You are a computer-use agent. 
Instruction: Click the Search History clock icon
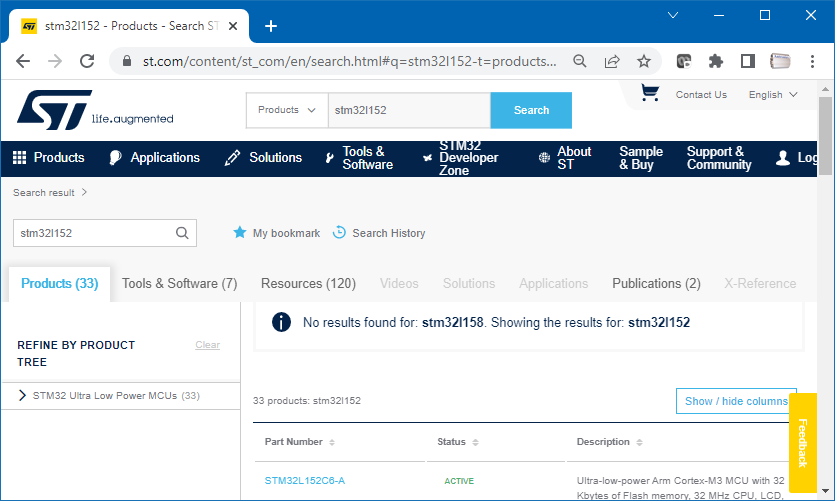tap(339, 232)
